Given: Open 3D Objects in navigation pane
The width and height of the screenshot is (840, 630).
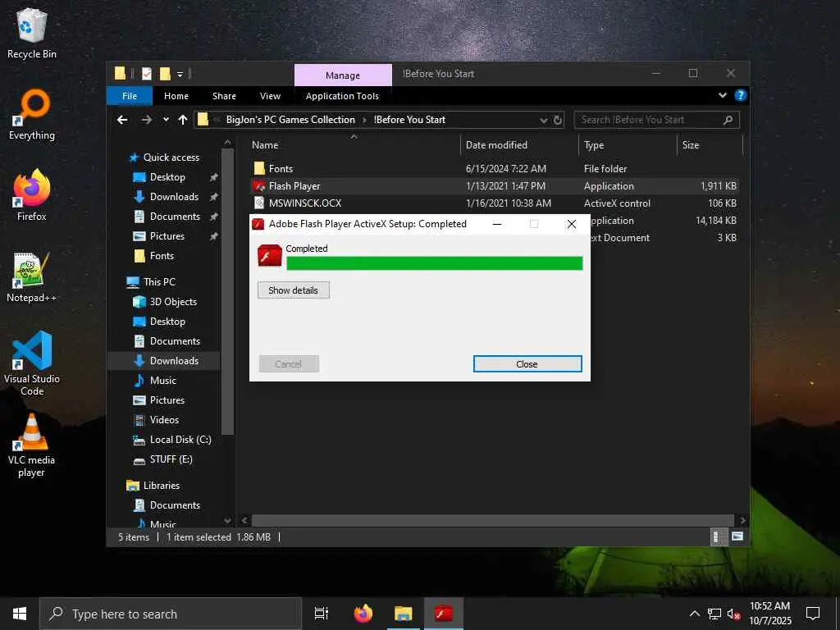Looking at the screenshot, I should click(x=165, y=302).
